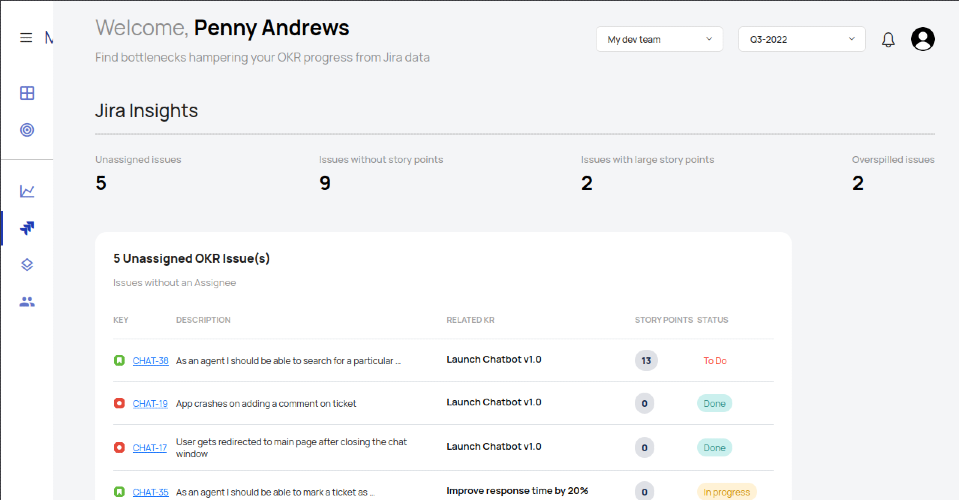This screenshot has height=500, width=959.
Task: Click Launch Chatbot v1.0 in CHAT-17 row
Action: coord(494,447)
